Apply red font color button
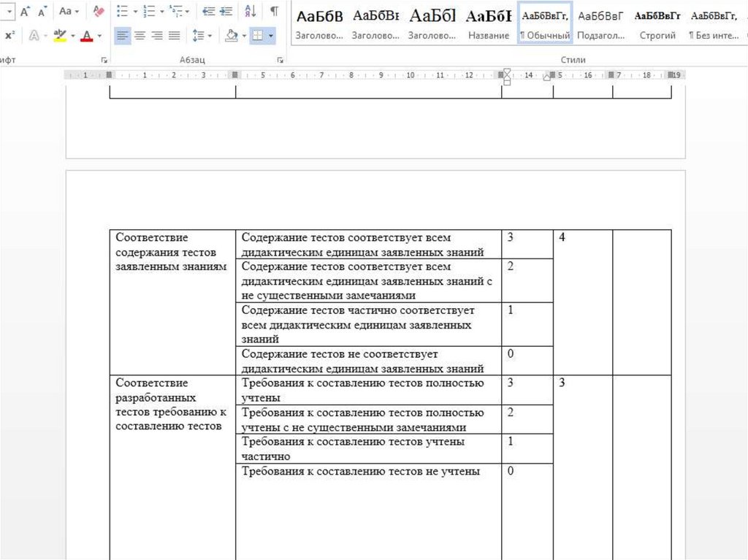The image size is (748, 560). click(x=87, y=35)
